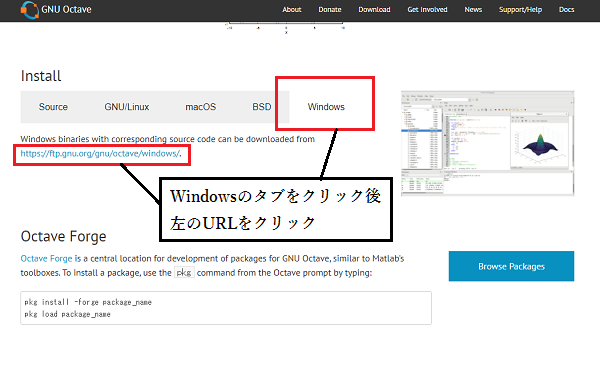Click the Install section heading
This screenshot has width=600, height=367.
pyautogui.click(x=41, y=76)
